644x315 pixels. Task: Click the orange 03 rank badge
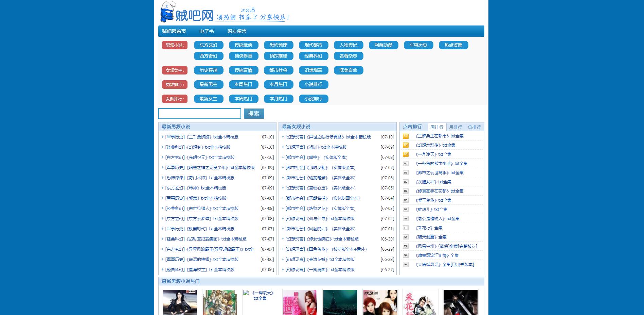point(406,154)
